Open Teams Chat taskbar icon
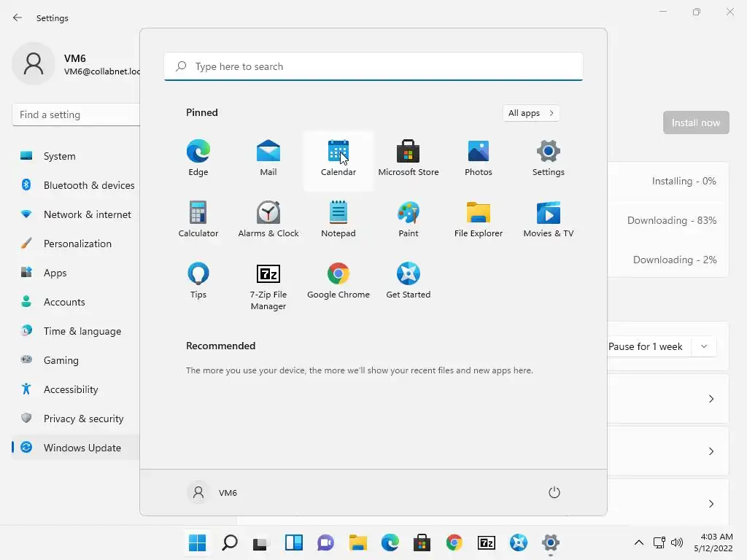The image size is (747, 560). [x=326, y=542]
